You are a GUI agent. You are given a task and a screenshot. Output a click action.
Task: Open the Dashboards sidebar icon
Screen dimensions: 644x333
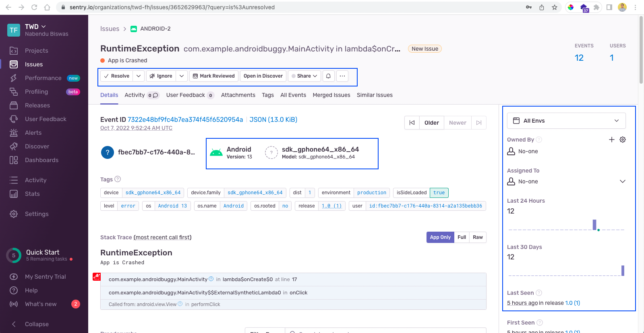coord(14,160)
